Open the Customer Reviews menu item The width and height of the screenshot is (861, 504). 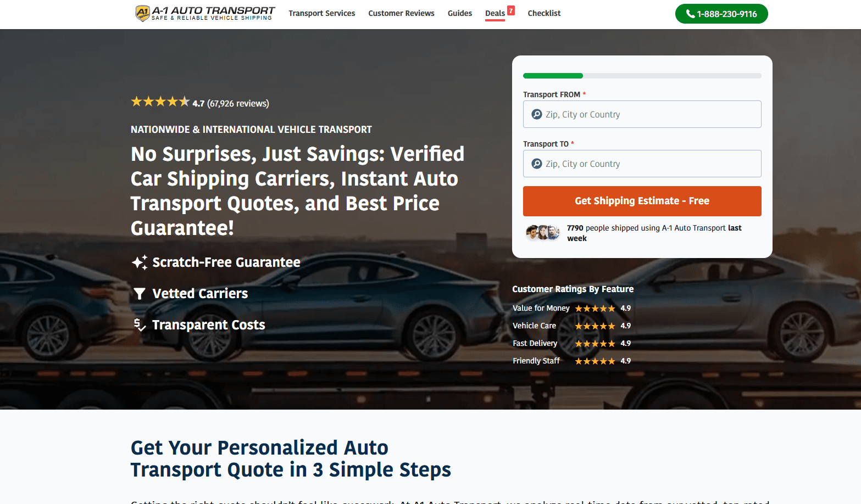(401, 13)
